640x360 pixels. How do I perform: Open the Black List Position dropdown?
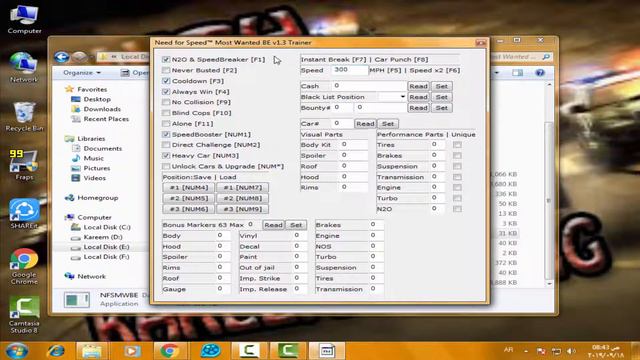click(x=402, y=97)
